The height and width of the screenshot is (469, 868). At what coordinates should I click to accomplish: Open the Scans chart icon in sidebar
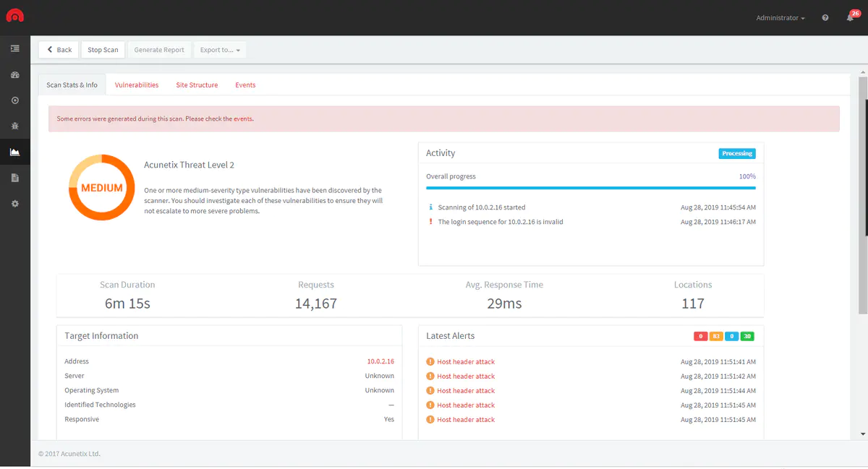pos(15,152)
